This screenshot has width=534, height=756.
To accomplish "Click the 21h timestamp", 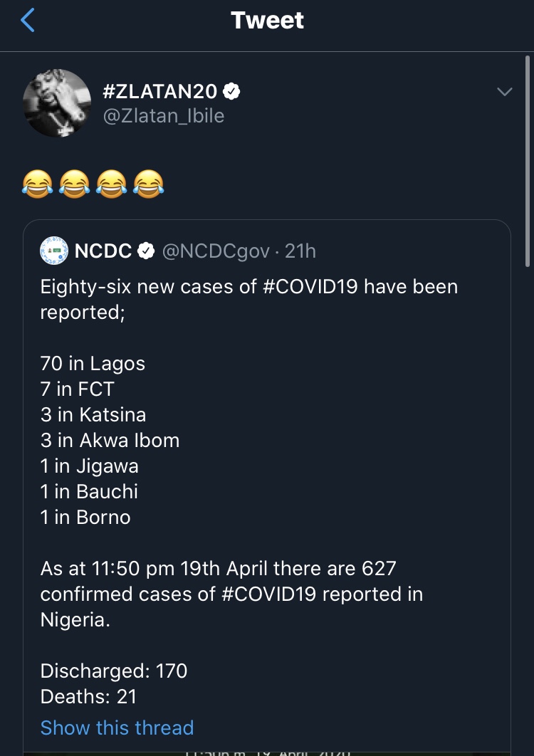I will pyautogui.click(x=300, y=251).
